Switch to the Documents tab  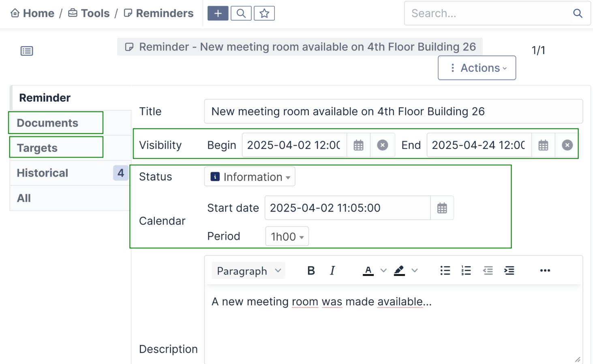47,123
